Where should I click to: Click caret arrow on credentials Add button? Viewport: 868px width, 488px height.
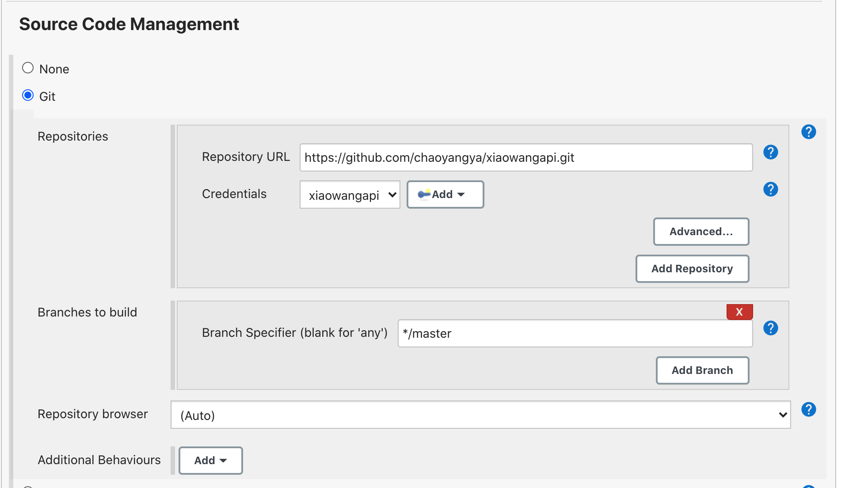461,195
